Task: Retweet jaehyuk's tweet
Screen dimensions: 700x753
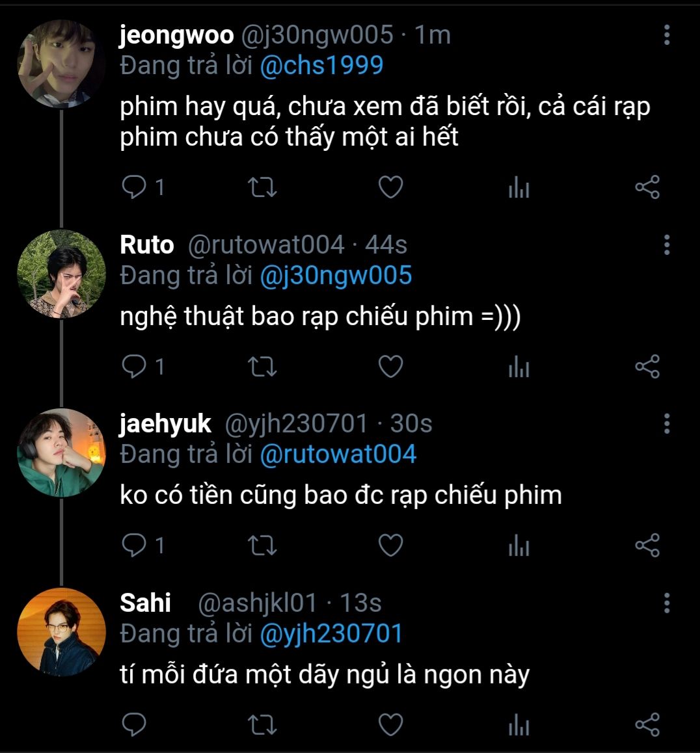Action: pos(262,546)
